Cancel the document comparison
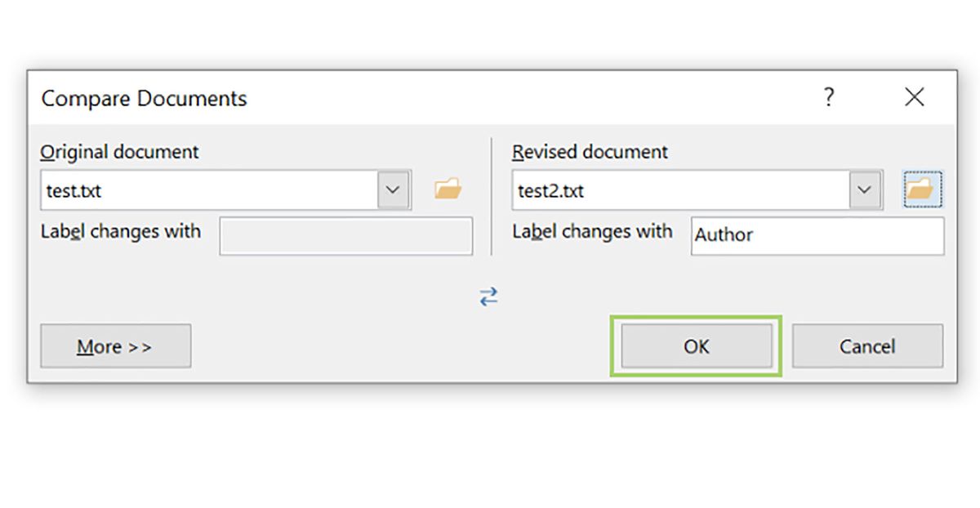Viewport: 980px width, 508px height. (867, 345)
